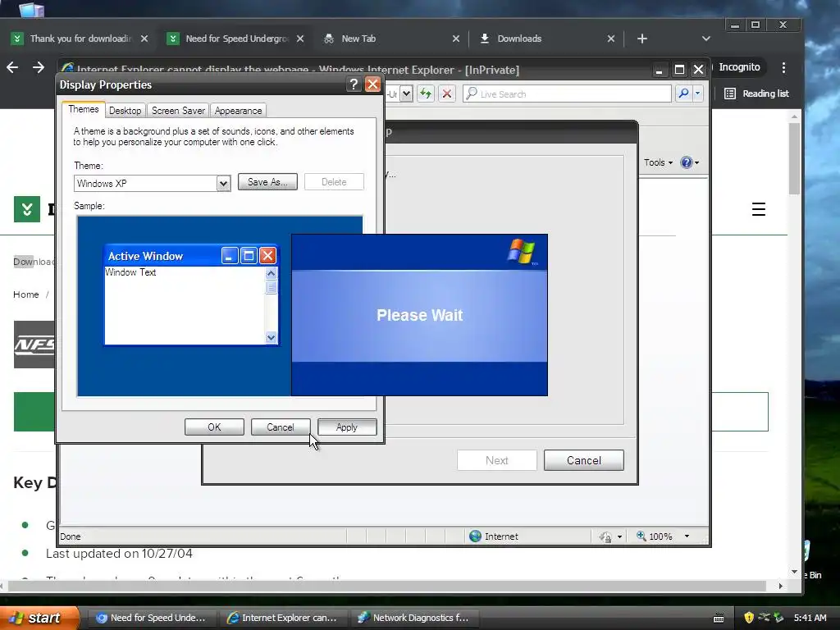
Task: Click the Internet zone globe icon
Action: pyautogui.click(x=475, y=536)
